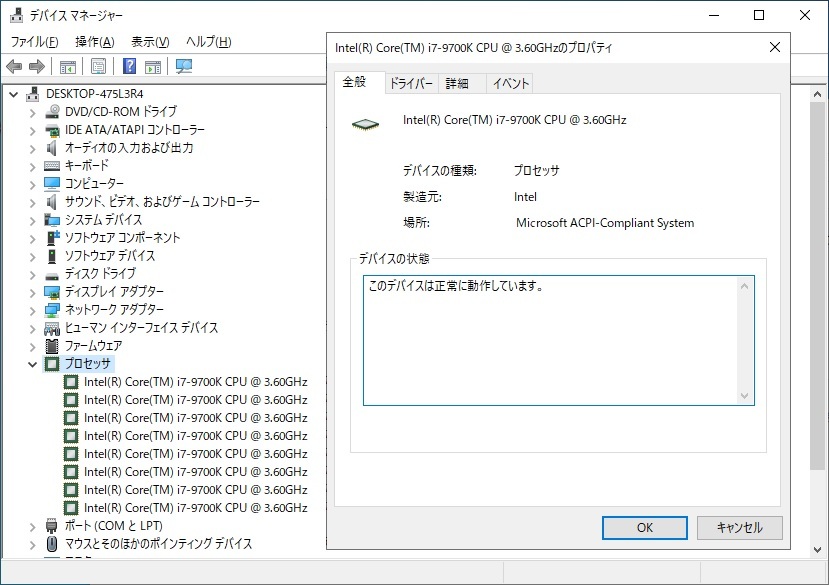Click the ディスプレイ アダプター icon
This screenshot has width=829, height=585.
pos(52,292)
